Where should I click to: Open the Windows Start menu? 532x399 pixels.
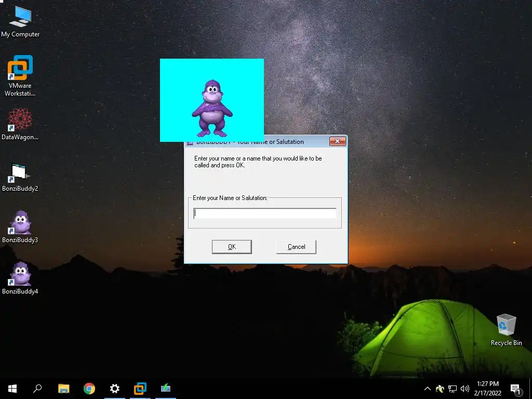tap(12, 389)
